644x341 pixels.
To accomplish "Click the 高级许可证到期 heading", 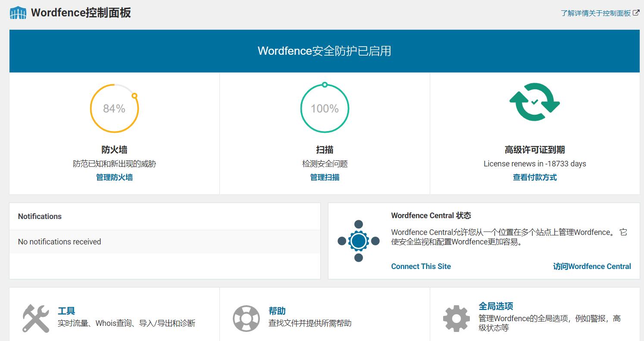I will pyautogui.click(x=535, y=150).
